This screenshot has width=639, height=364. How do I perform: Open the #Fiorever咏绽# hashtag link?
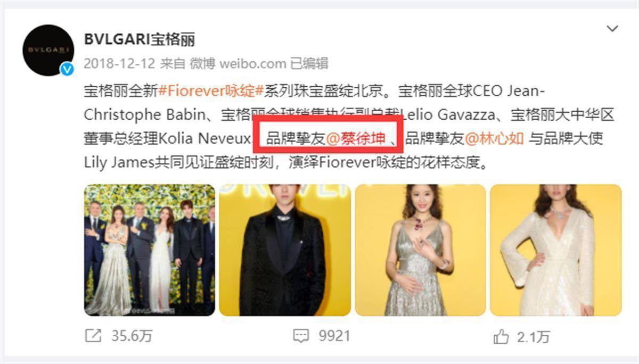click(211, 90)
